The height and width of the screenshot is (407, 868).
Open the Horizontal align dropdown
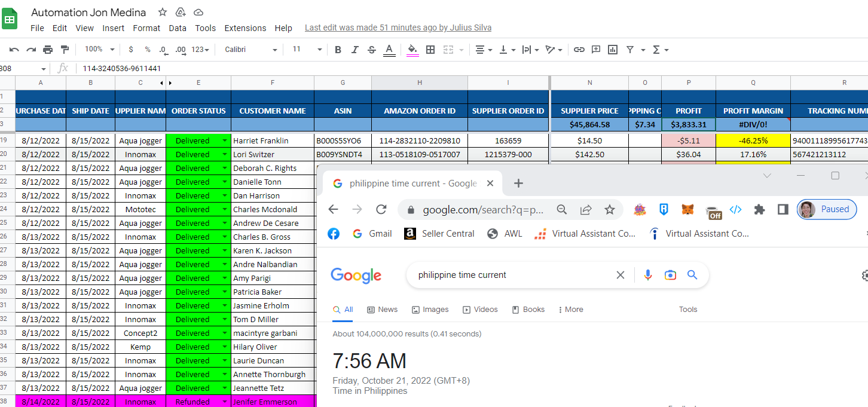point(483,50)
